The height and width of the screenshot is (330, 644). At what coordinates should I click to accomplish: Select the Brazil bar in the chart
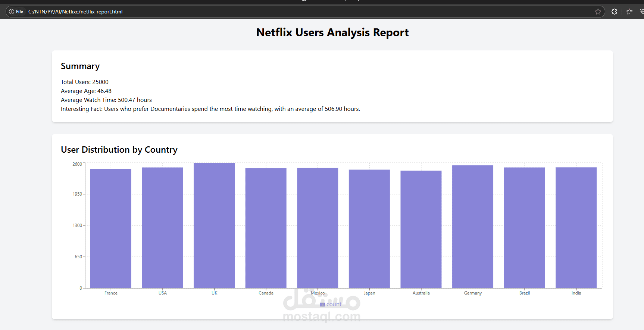524,228
